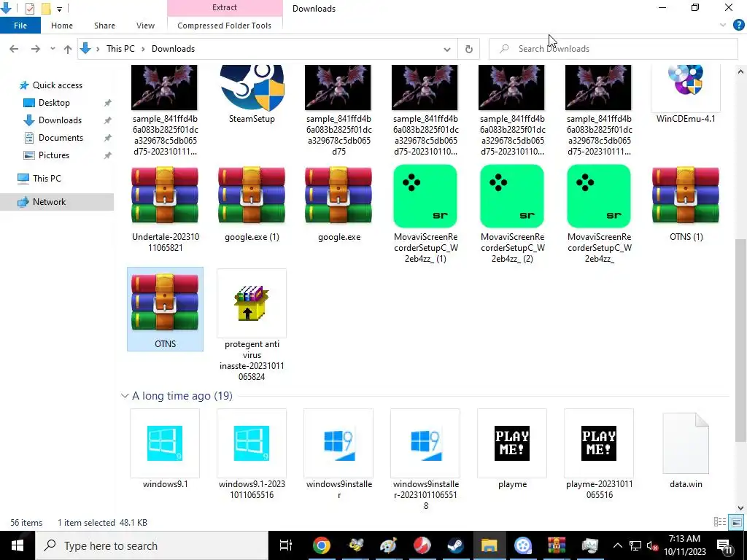Click This PC in the address breadcrumb
747x560 pixels.
click(120, 49)
